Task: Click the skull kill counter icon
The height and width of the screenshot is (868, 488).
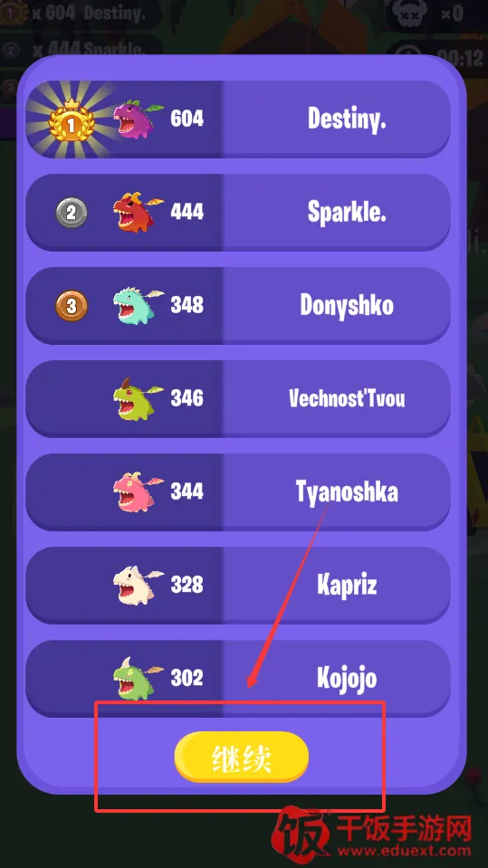Action: pos(412,14)
